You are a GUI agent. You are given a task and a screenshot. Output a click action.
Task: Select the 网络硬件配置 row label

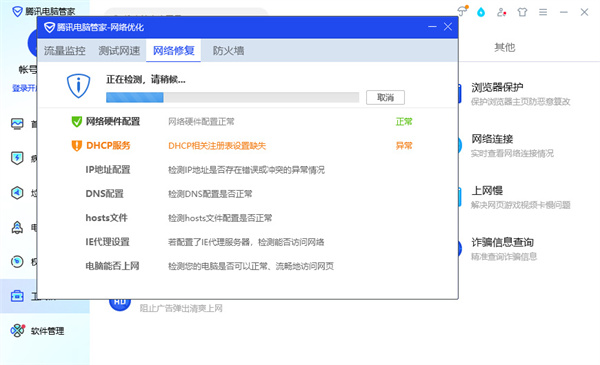click(112, 122)
